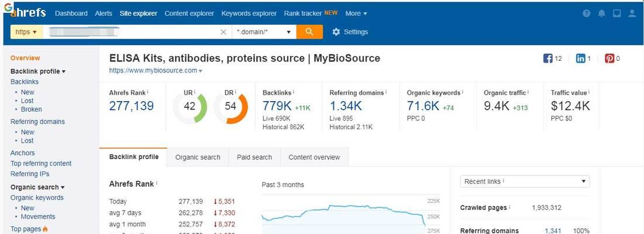Open Movements under Organic keywords

pyautogui.click(x=38, y=217)
